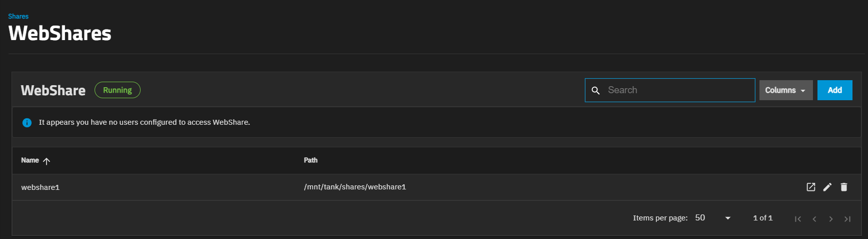Go to the next page of results
Image resolution: width=868 pixels, height=239 pixels.
coord(831,218)
